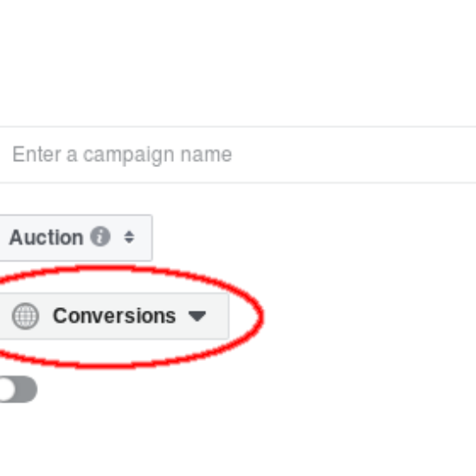Viewport: 476px width, 476px height.
Task: Click the info icon beside Auction
Action: coord(100,236)
